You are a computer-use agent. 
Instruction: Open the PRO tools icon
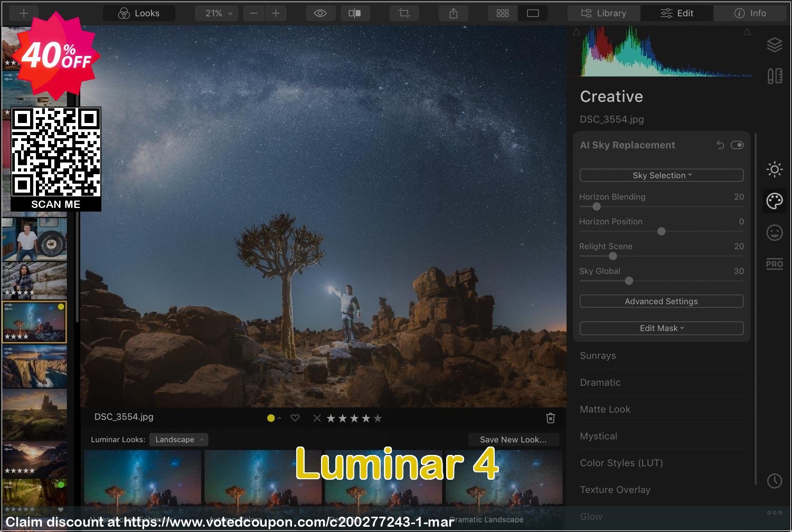coord(775,264)
